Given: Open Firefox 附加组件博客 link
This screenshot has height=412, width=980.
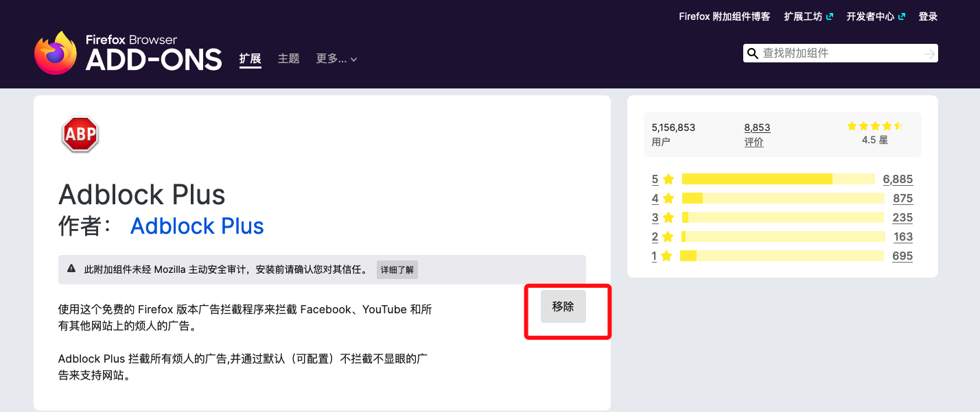Looking at the screenshot, I should coord(724,16).
